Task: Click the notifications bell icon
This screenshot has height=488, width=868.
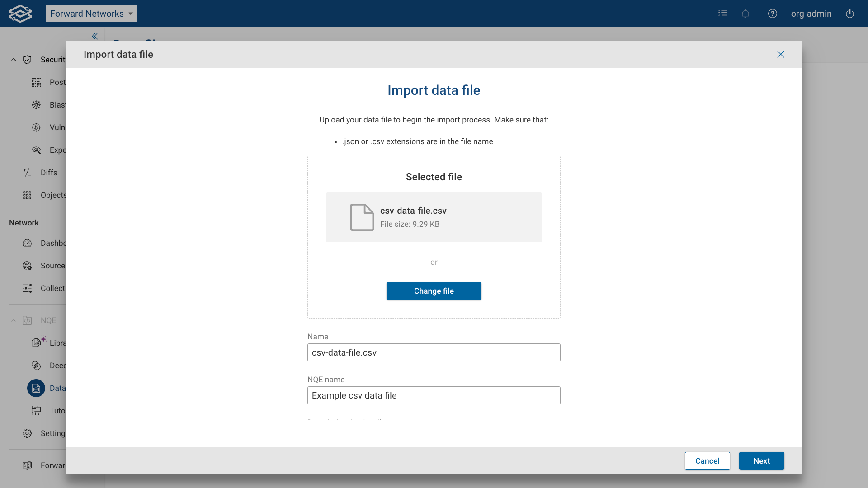Action: point(745,14)
